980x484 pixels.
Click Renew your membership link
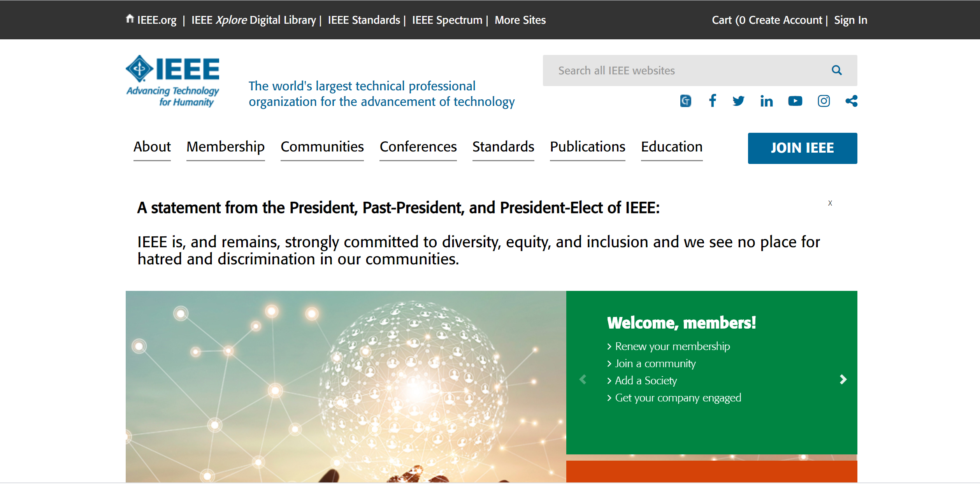point(672,347)
